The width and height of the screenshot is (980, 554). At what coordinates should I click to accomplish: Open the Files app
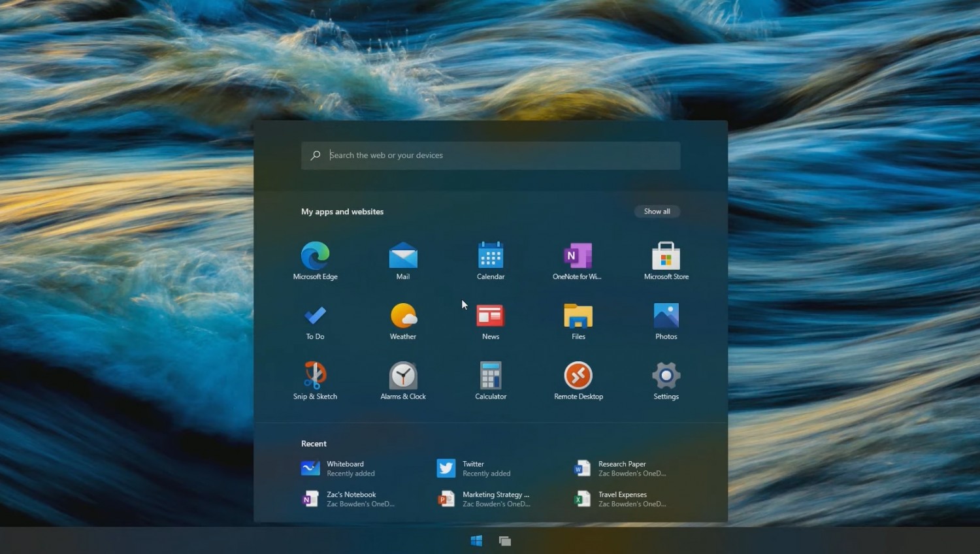578,321
